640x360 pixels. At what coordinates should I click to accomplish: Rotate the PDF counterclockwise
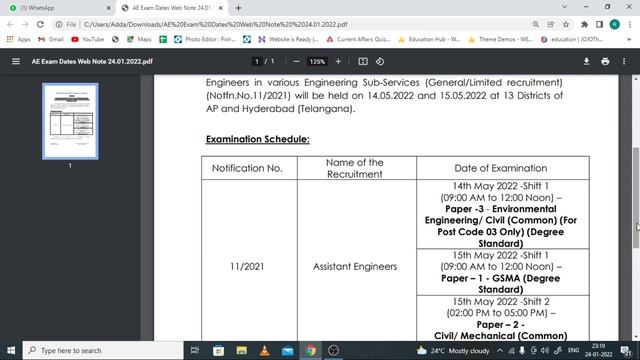click(380, 61)
